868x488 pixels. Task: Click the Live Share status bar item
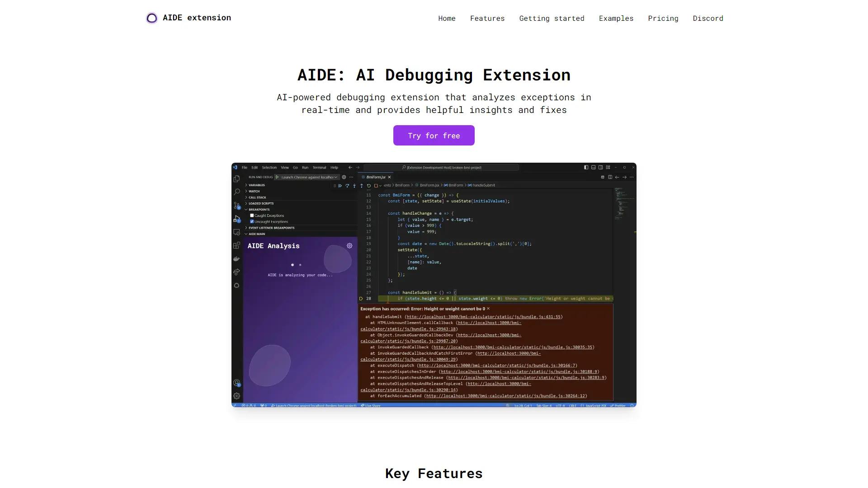tap(371, 406)
